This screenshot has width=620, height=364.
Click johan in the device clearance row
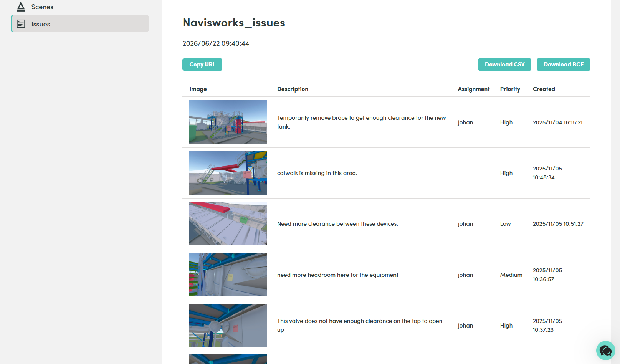click(x=465, y=224)
